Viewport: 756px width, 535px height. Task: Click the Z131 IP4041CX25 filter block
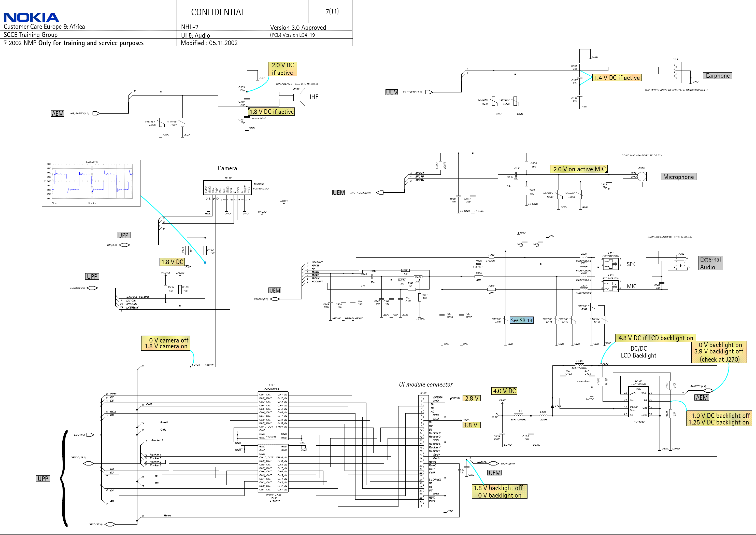coord(273,416)
